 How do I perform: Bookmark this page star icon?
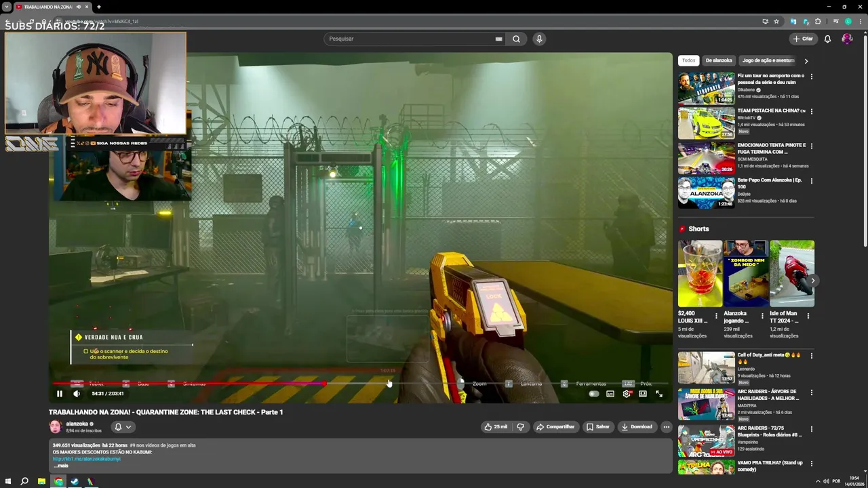[776, 21]
